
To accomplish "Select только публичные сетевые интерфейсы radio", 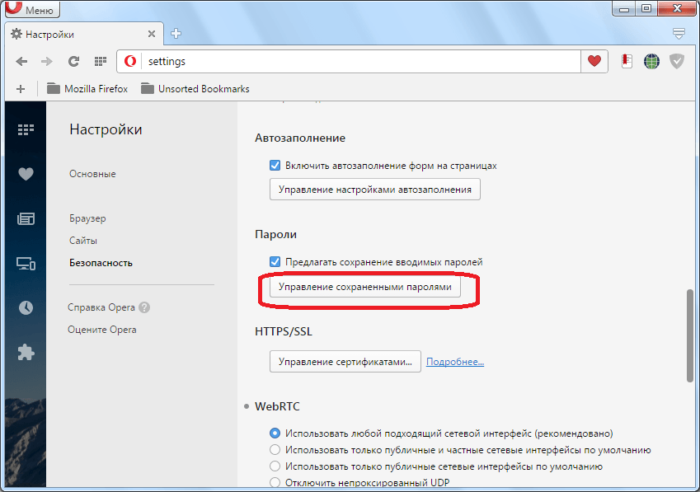I will (x=275, y=466).
